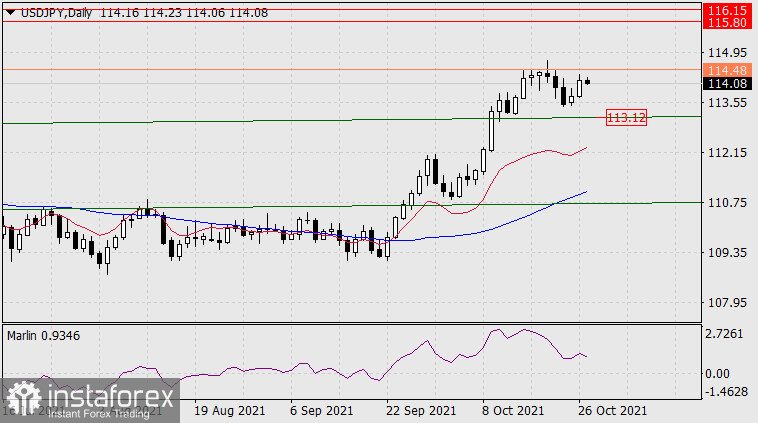Image resolution: width=758 pixels, height=423 pixels.
Task: Click the 115.80 red price tag
Action: pos(727,21)
